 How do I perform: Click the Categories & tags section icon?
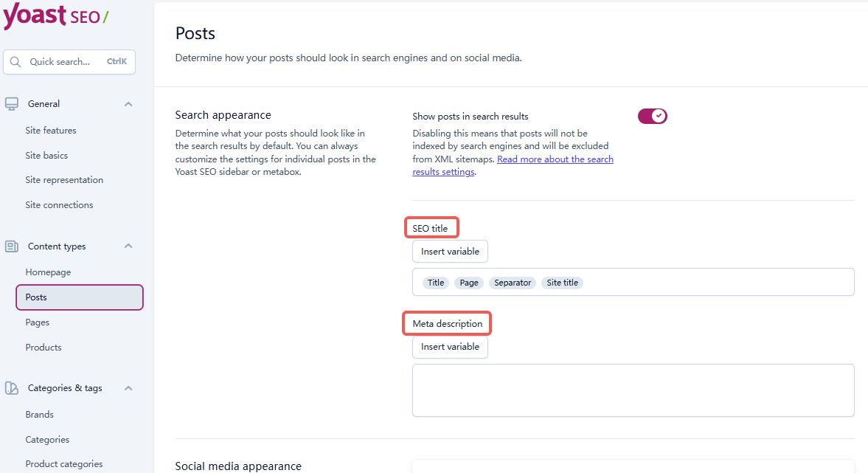point(11,387)
